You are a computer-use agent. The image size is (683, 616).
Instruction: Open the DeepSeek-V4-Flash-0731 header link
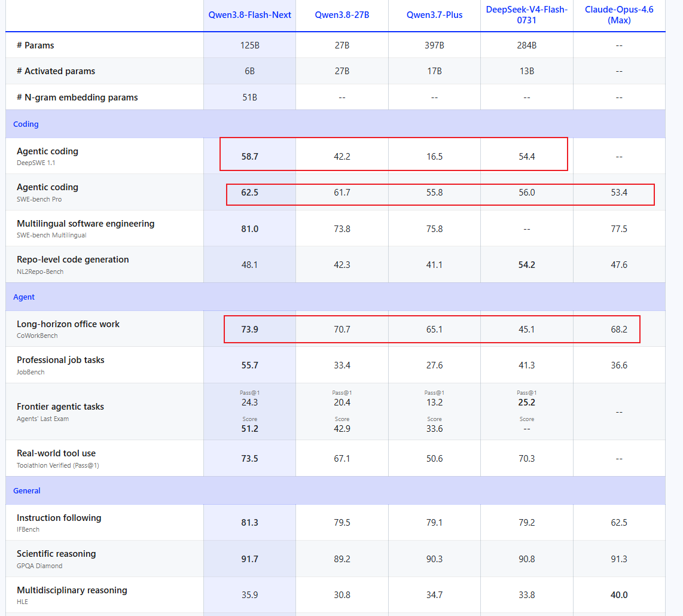[x=527, y=15]
